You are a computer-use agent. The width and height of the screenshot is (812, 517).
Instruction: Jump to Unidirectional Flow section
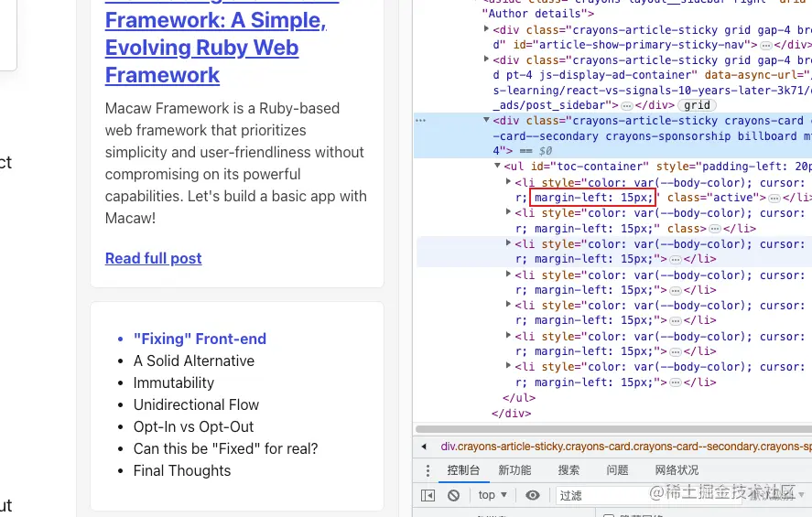(196, 404)
